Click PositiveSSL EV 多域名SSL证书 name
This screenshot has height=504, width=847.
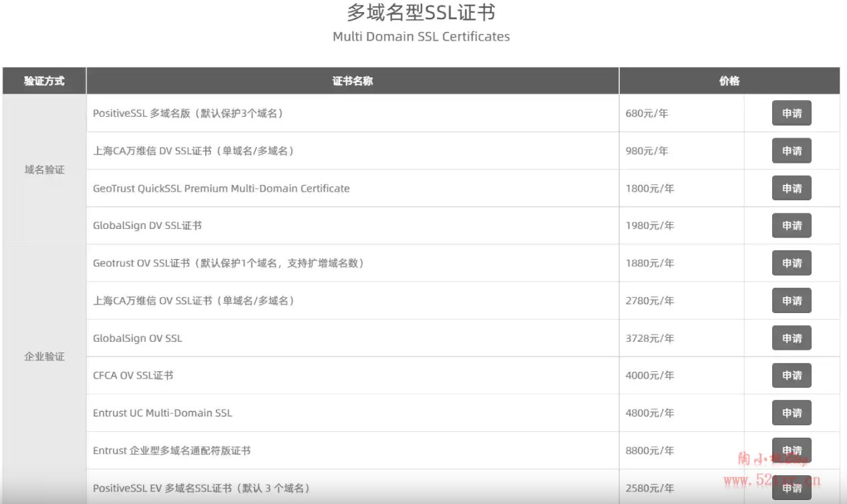click(x=201, y=488)
